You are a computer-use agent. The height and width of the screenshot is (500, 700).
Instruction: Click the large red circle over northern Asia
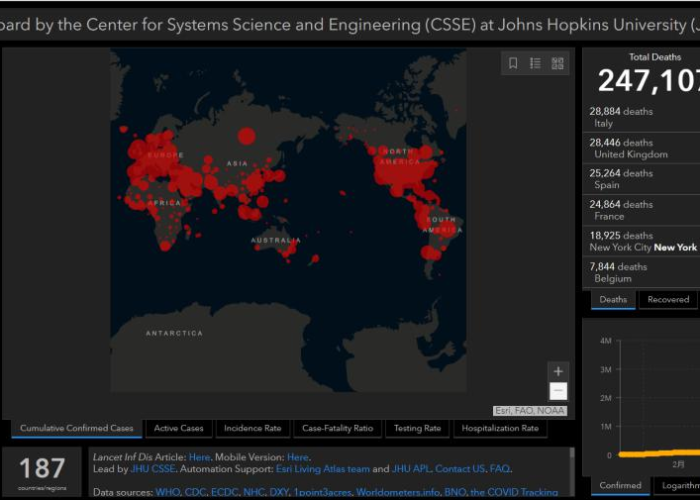[x=246, y=136]
